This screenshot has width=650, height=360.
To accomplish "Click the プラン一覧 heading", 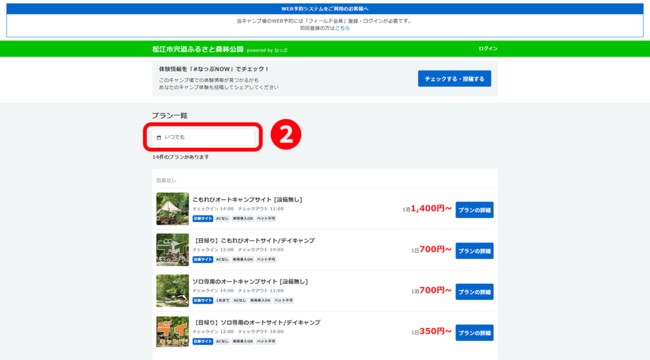I will pyautogui.click(x=170, y=116).
